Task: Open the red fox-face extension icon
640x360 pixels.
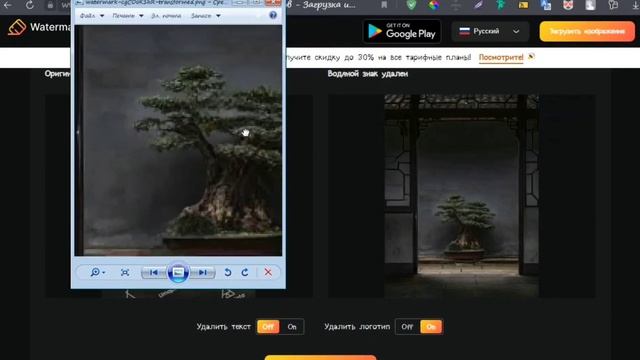Action: (x=568, y=5)
